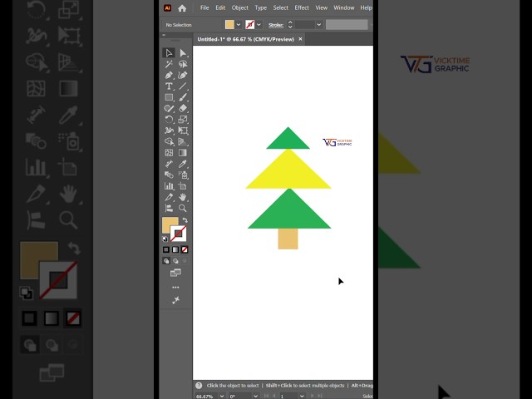The width and height of the screenshot is (532, 399).
Task: Set paint mode to Gradient
Action: coord(175,249)
